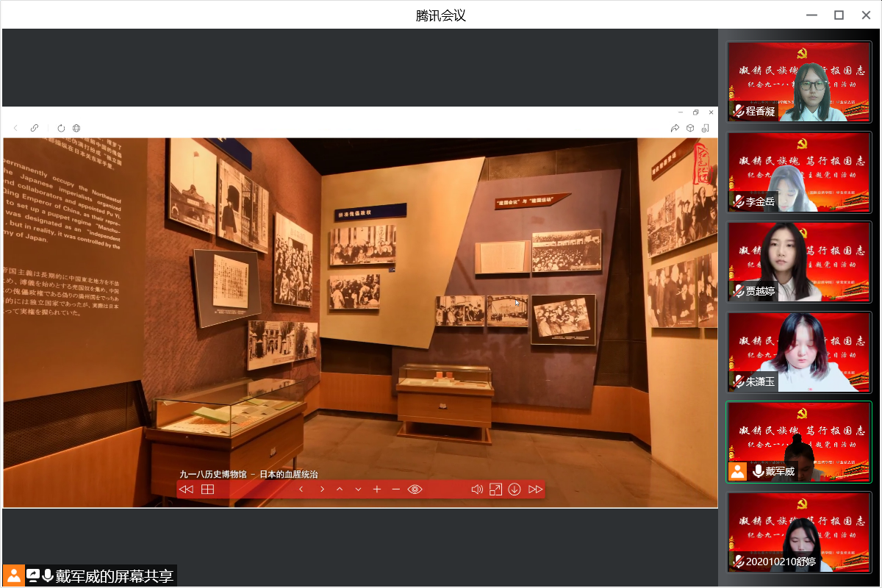Open the scene thumbnail grid view
882x588 pixels.
pyautogui.click(x=208, y=490)
